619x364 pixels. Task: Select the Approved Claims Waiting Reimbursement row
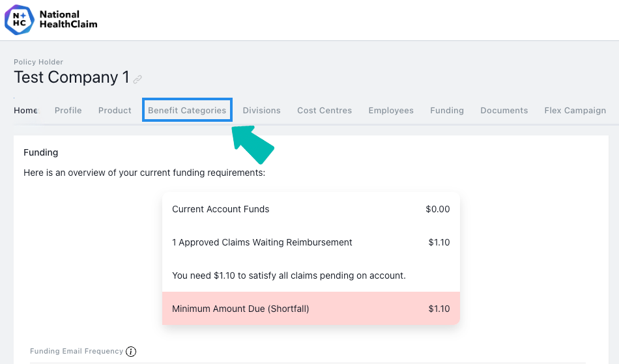click(311, 242)
